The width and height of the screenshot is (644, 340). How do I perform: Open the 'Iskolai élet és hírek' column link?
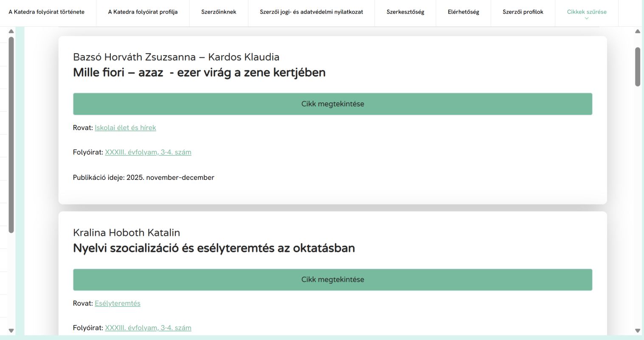(x=125, y=127)
